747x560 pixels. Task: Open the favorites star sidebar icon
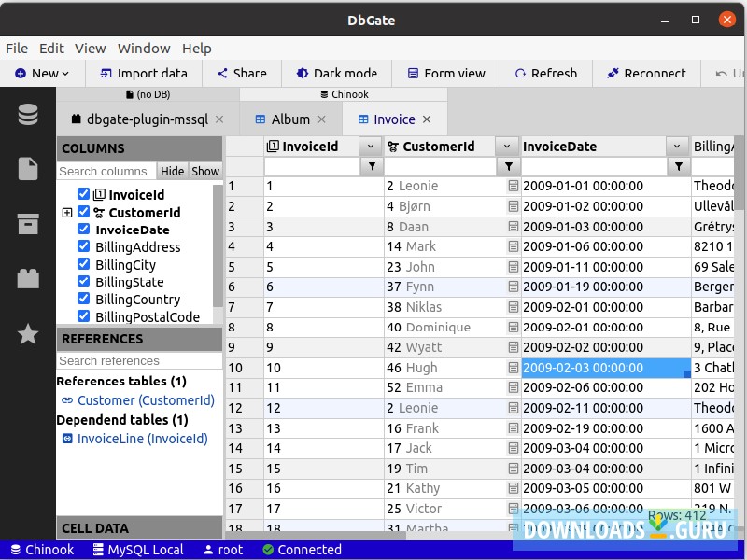28,333
